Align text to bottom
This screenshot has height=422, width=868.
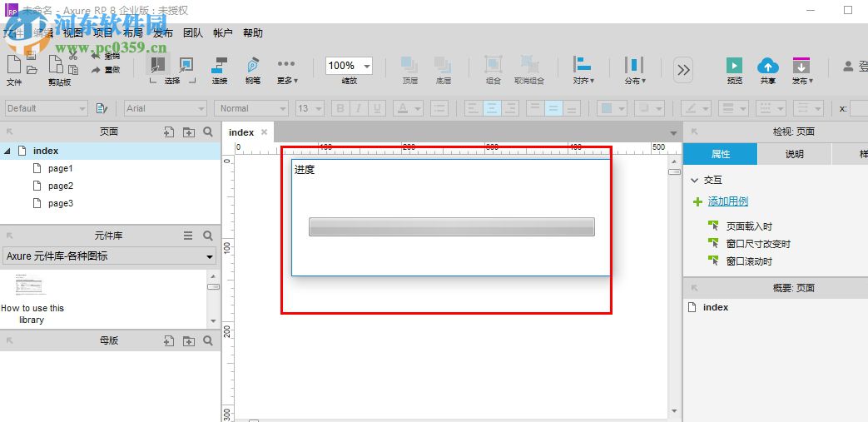572,108
